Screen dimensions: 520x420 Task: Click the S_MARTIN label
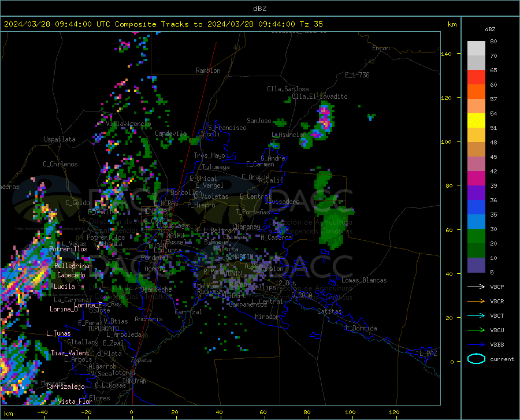[x=239, y=257]
